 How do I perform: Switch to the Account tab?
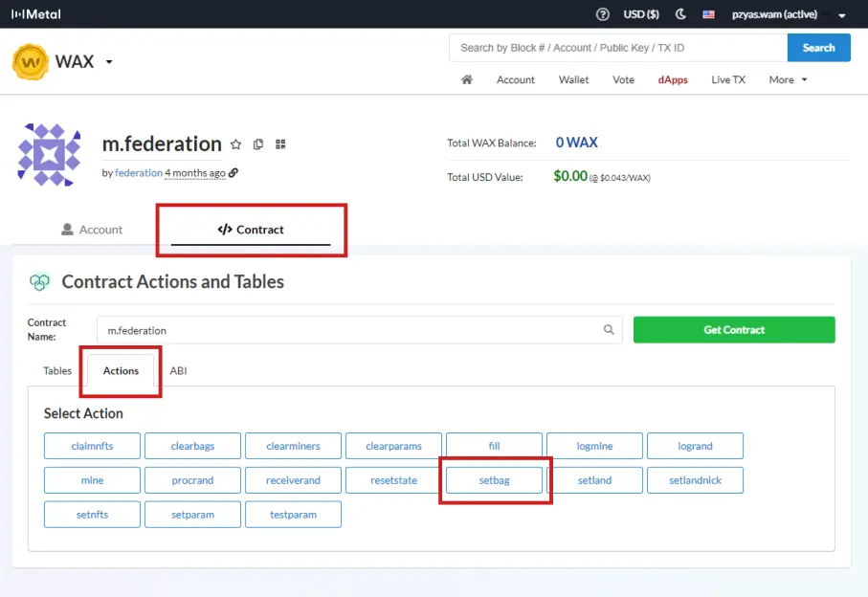[x=92, y=229]
